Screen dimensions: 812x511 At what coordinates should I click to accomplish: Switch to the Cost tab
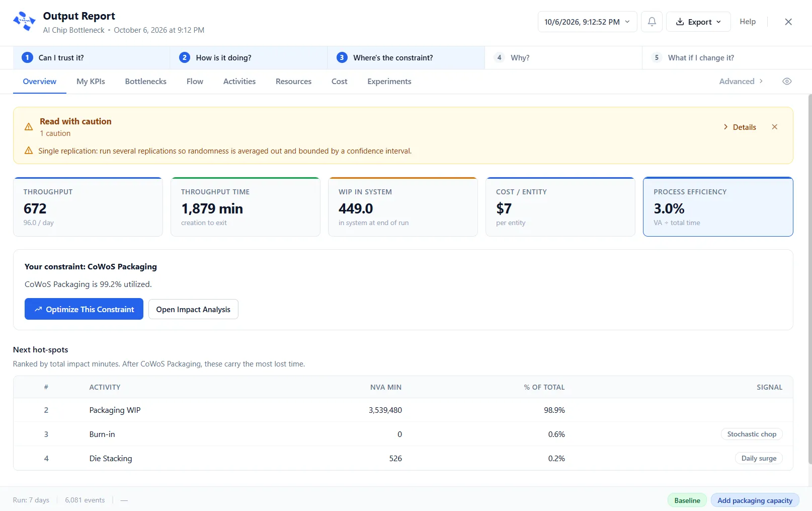point(340,82)
